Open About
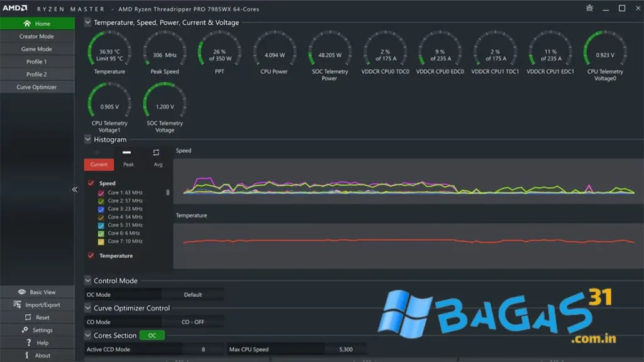Screen dimensions: 644x362 click(x=37, y=356)
